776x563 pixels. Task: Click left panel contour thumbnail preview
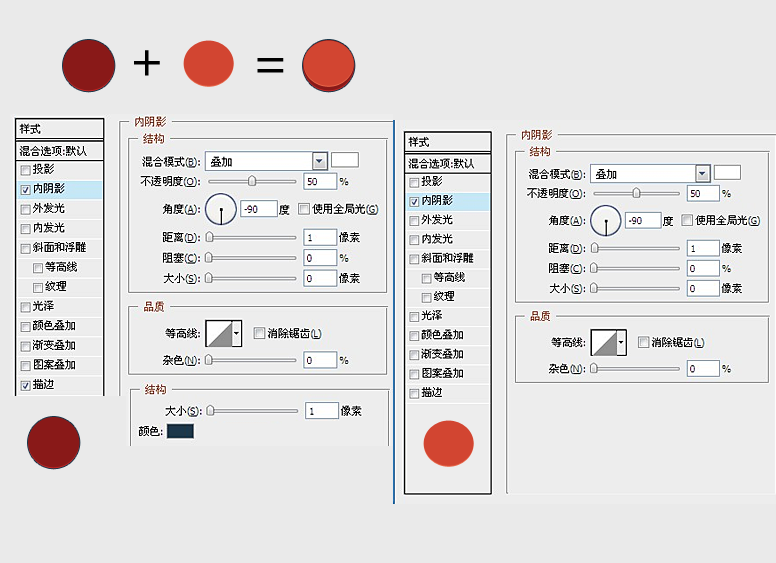(219, 333)
